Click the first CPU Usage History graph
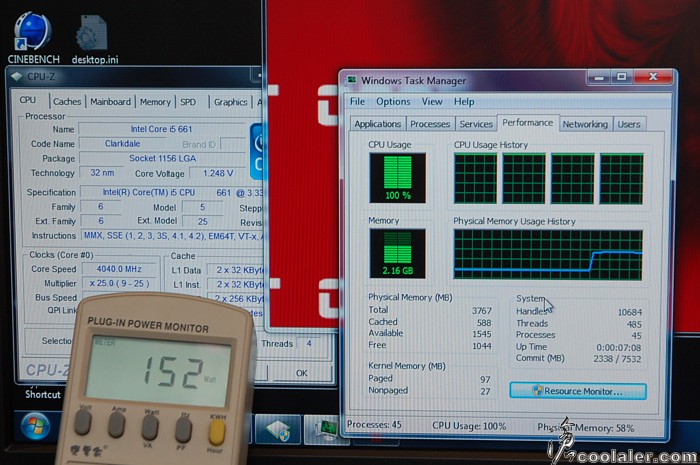The image size is (700, 465). (475, 179)
